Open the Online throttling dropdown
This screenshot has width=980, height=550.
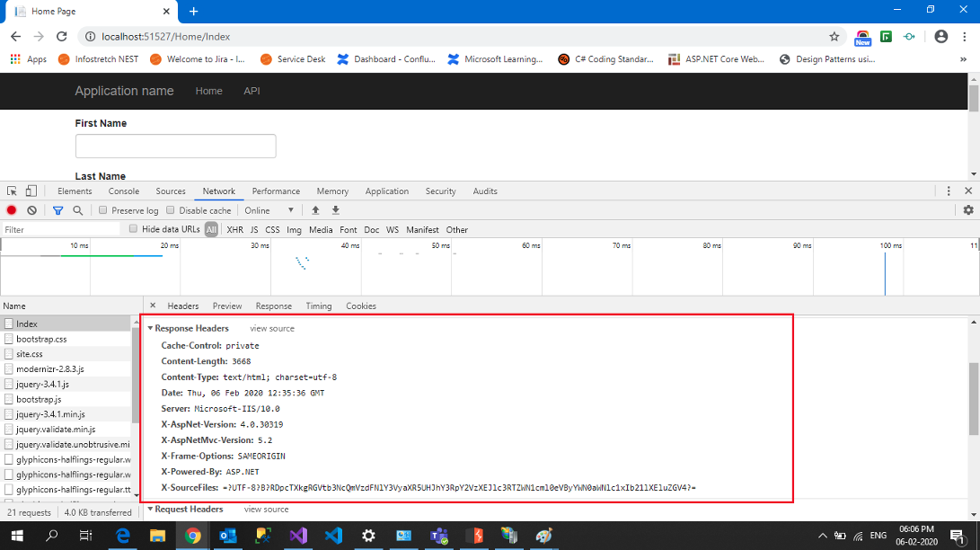pos(269,210)
